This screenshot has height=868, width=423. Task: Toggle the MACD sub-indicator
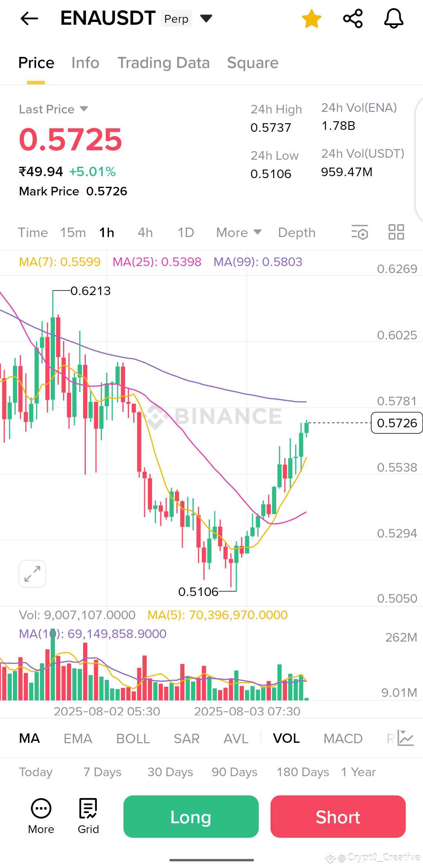click(x=343, y=739)
